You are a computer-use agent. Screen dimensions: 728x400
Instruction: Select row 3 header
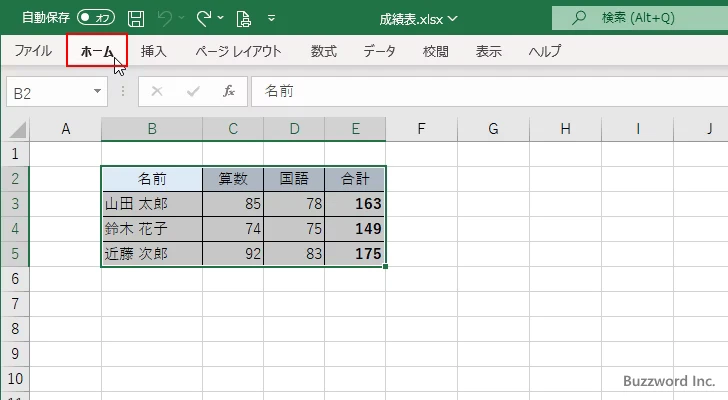(15, 204)
